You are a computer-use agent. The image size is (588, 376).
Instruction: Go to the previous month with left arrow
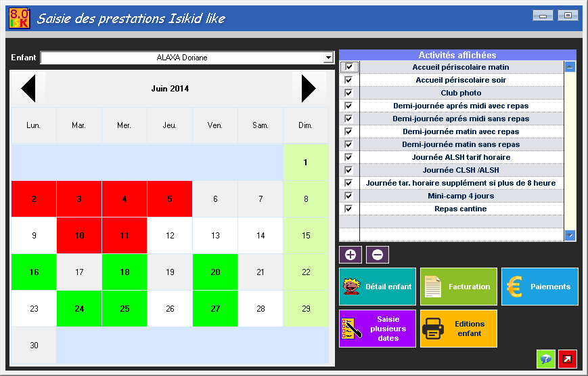click(28, 88)
